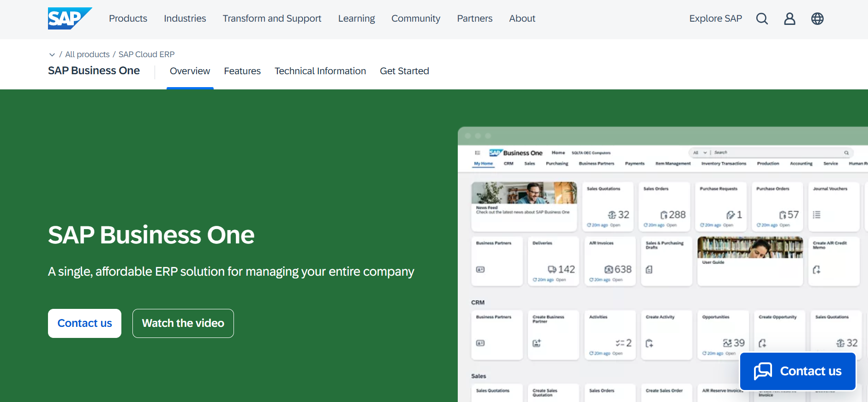Follow the All products breadcrumb link
868x402 pixels.
(x=87, y=54)
